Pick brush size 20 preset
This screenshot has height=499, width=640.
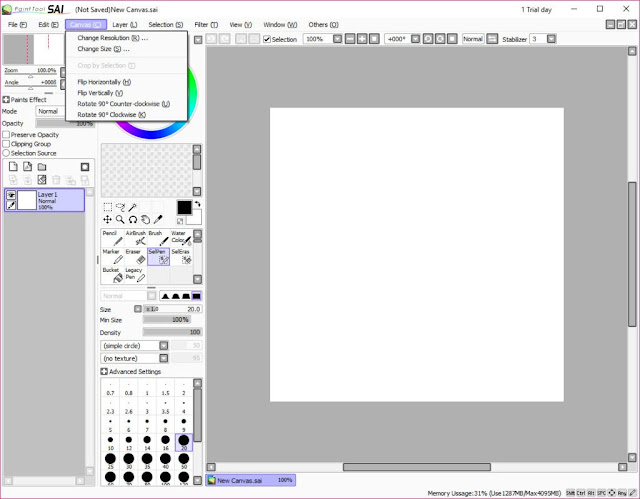184,443
